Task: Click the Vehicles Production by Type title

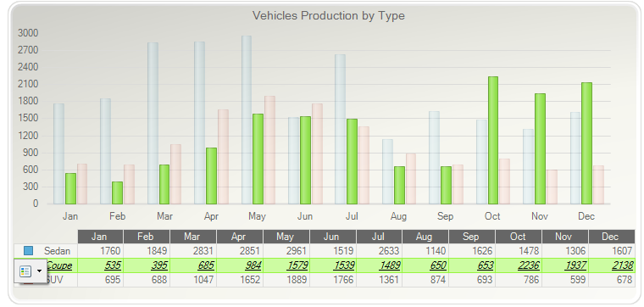Action: tap(329, 15)
